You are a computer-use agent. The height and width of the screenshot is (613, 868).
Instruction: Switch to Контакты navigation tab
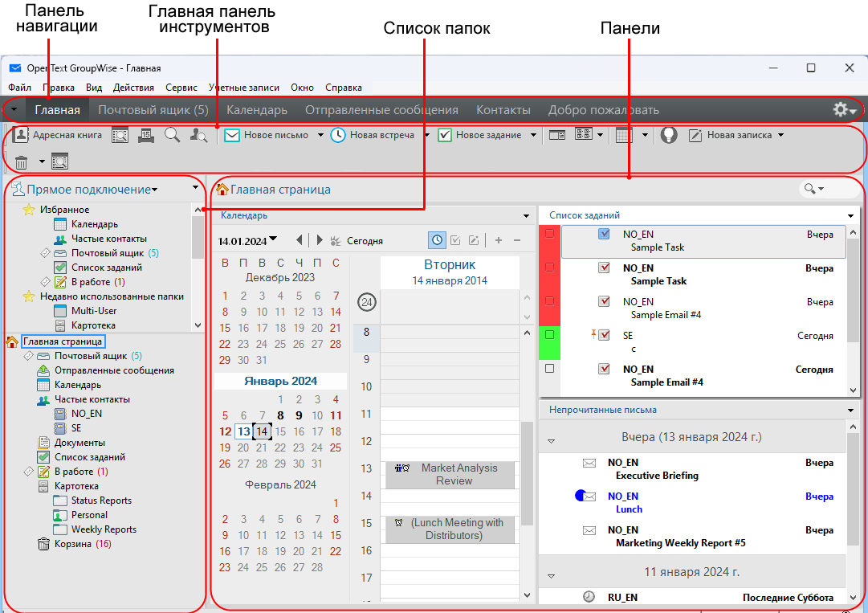tap(503, 109)
